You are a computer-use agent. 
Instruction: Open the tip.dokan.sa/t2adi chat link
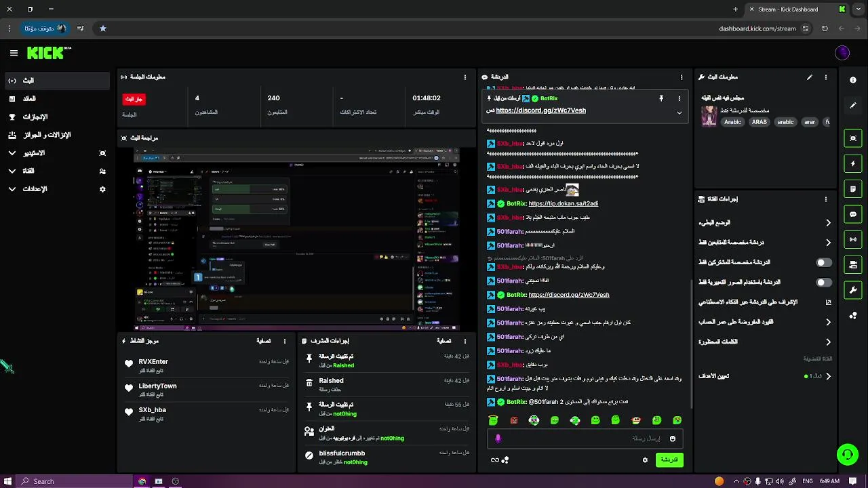[563, 203]
